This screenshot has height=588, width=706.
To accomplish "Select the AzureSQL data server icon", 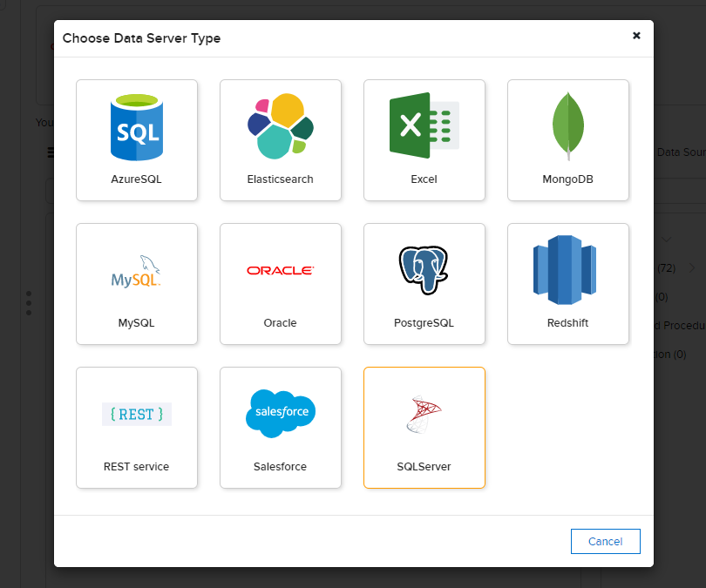I will 137,127.
